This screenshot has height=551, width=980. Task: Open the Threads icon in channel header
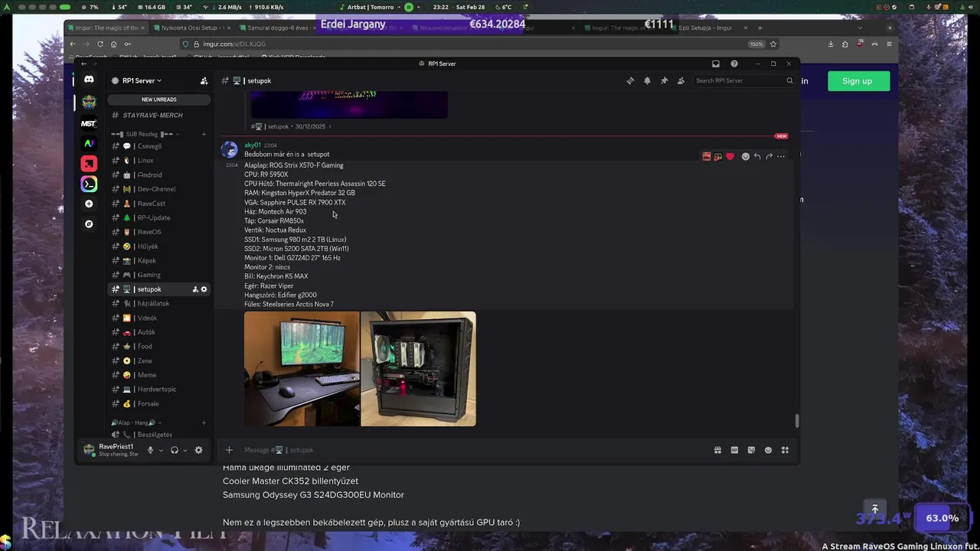(630, 80)
